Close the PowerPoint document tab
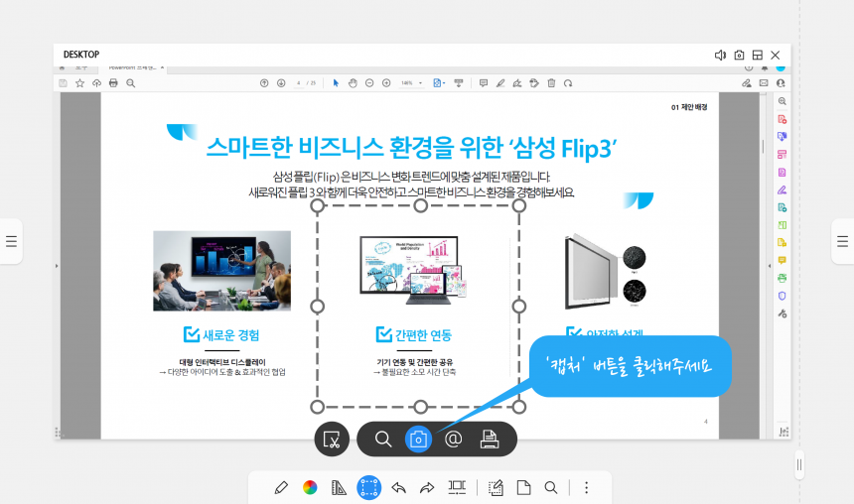Image resolution: width=854 pixels, height=504 pixels. click(162, 68)
